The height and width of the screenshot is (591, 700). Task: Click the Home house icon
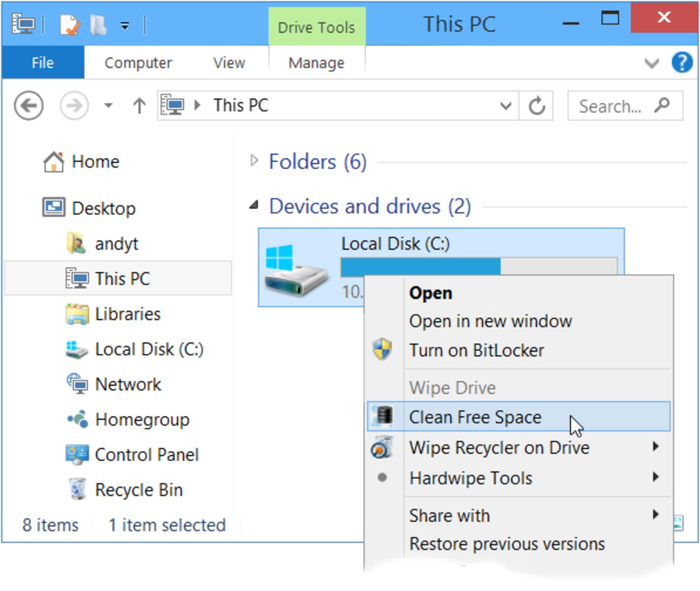(54, 162)
